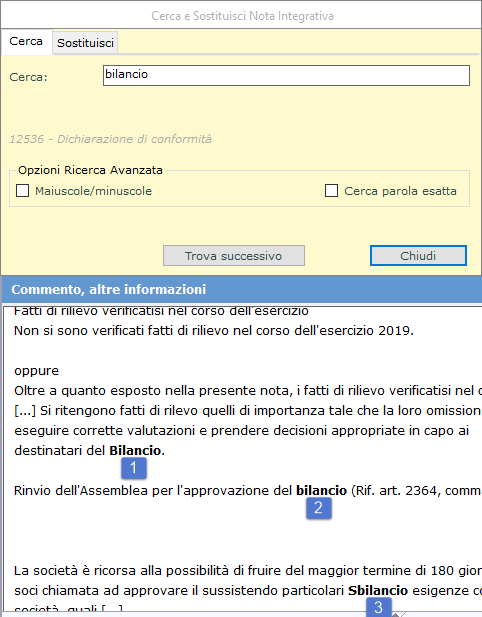
Task: Tick the Cerca parola esatta checkbox
Action: pos(331,191)
